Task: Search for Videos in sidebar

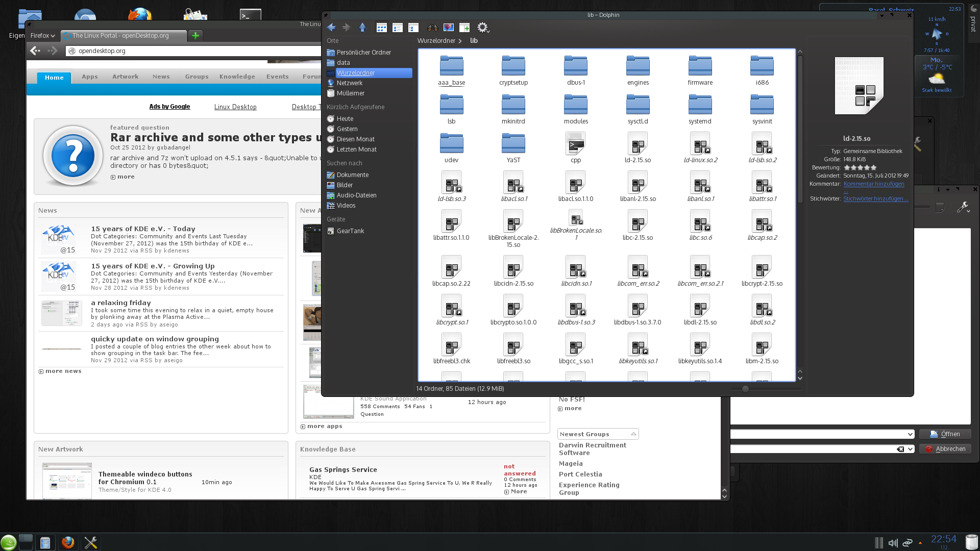Action: [346, 206]
